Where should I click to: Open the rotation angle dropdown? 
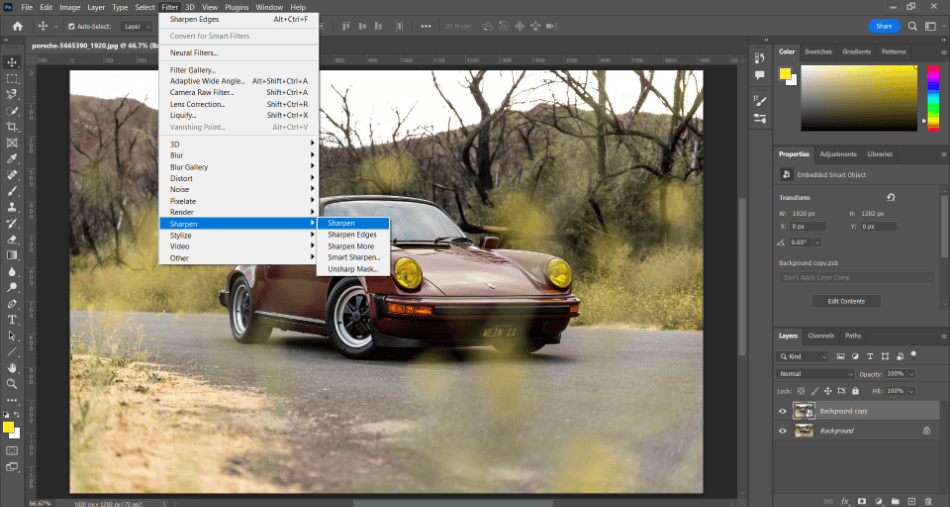coord(817,242)
